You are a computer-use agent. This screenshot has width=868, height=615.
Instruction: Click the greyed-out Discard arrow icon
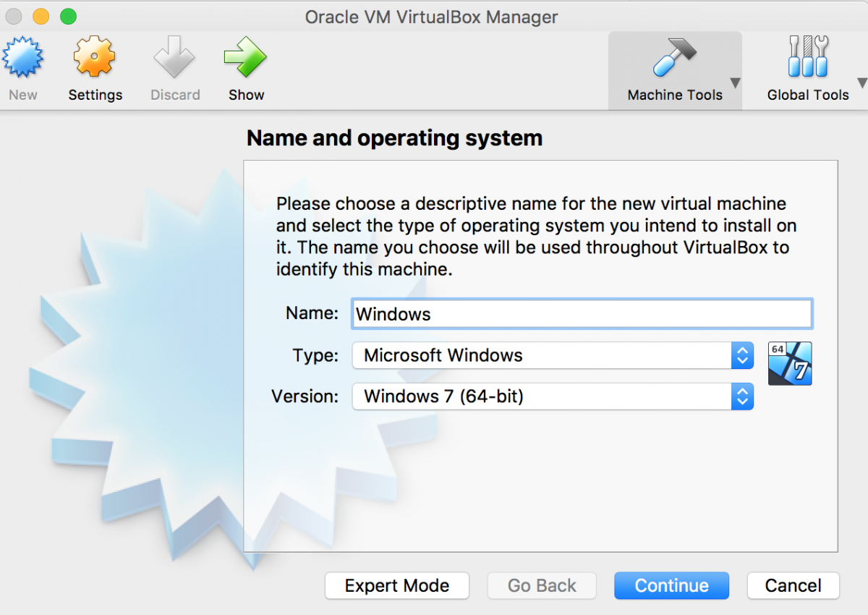click(174, 58)
